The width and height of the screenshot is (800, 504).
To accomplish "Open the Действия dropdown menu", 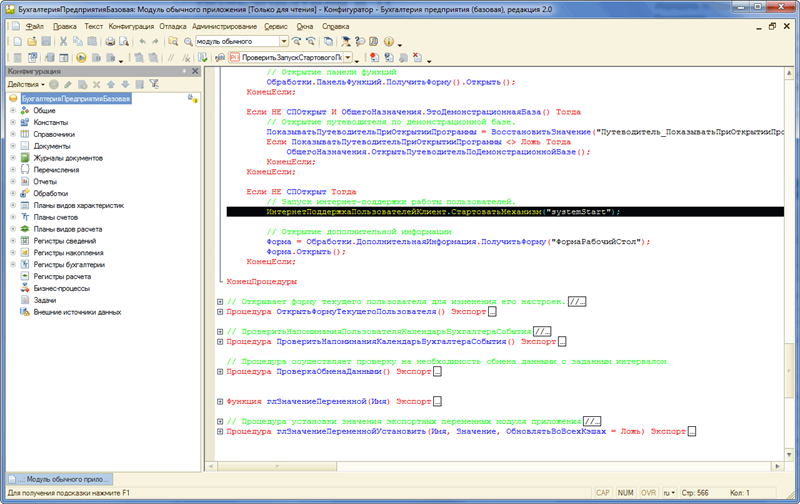I will point(25,85).
